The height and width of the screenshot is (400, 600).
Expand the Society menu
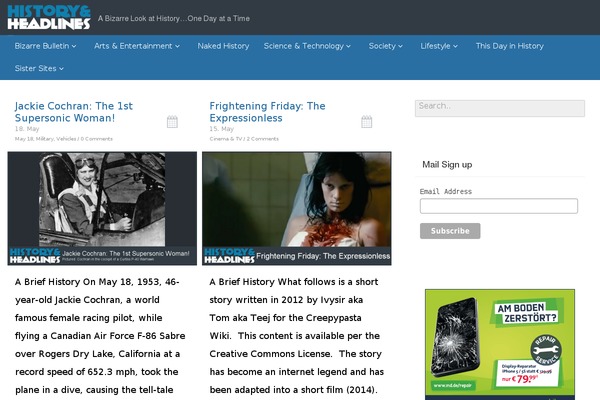385,46
